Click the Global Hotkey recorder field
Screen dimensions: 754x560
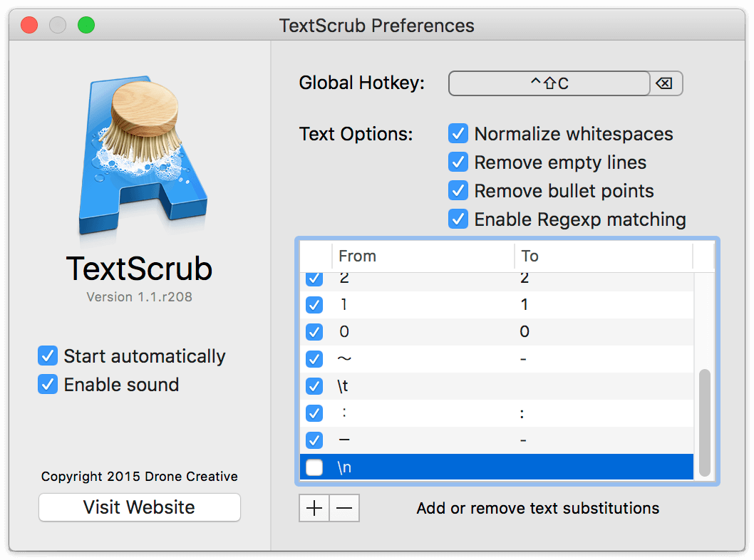[549, 83]
